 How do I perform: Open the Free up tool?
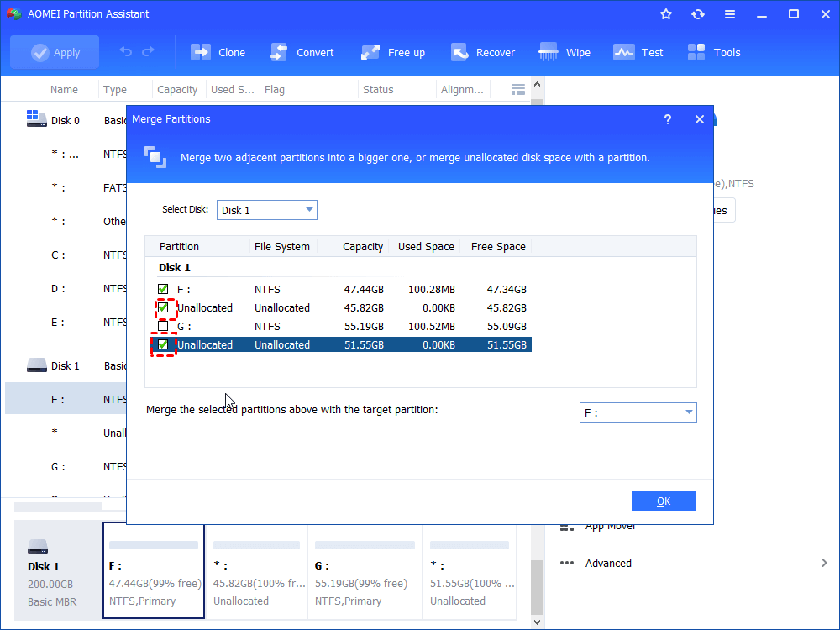click(x=393, y=52)
